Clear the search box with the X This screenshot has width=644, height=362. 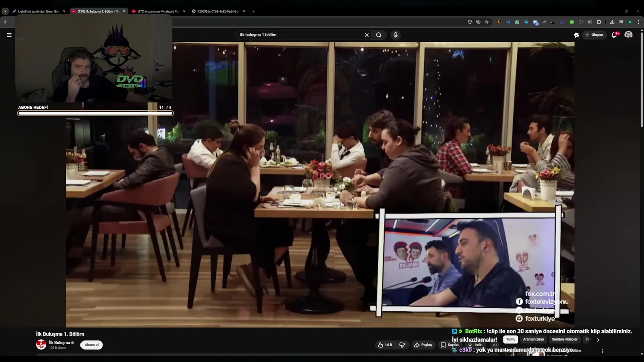tap(367, 35)
